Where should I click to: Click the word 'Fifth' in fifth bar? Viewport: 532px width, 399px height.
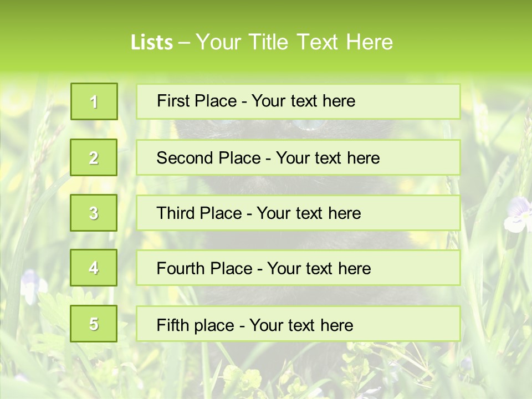pyautogui.click(x=172, y=325)
